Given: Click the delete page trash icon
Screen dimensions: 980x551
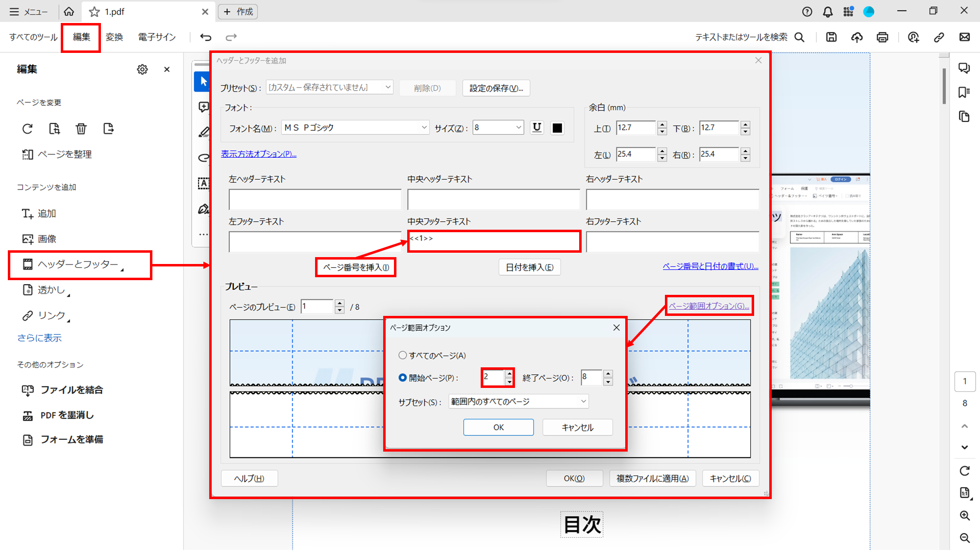Looking at the screenshot, I should coord(81,129).
